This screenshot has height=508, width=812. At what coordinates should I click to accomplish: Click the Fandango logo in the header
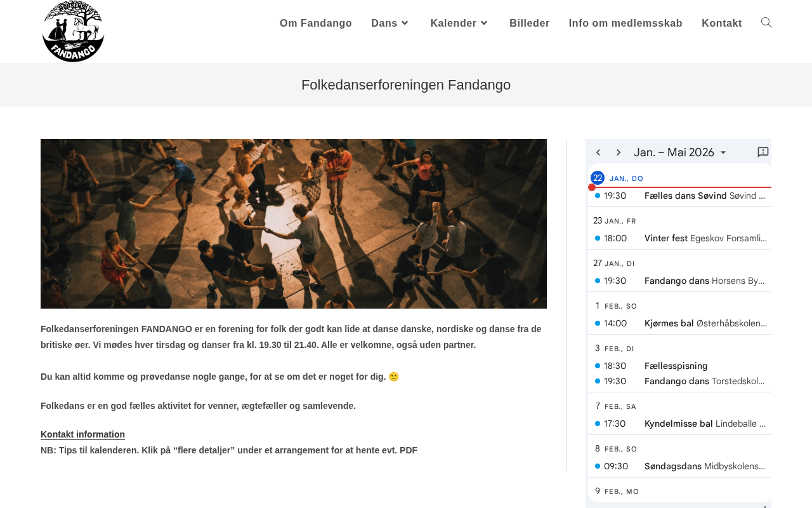(x=73, y=31)
